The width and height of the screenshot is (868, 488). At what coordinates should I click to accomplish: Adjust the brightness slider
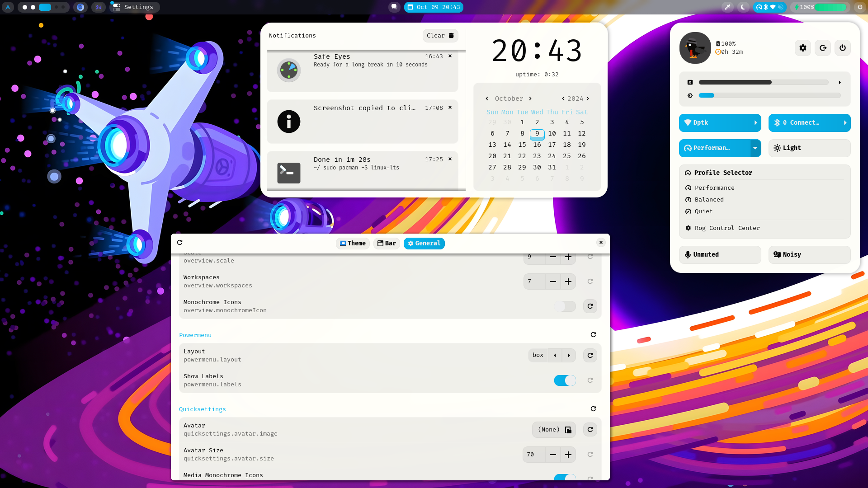click(769, 95)
